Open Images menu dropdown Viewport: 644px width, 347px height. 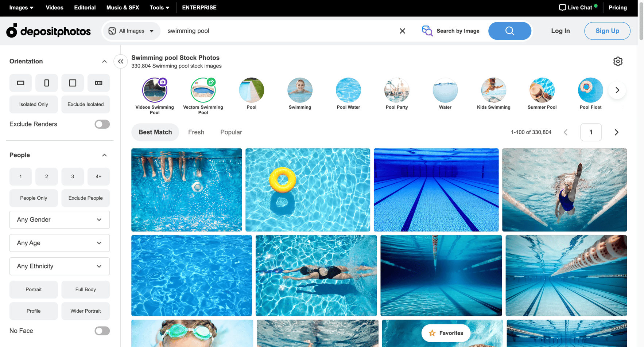pos(21,7)
